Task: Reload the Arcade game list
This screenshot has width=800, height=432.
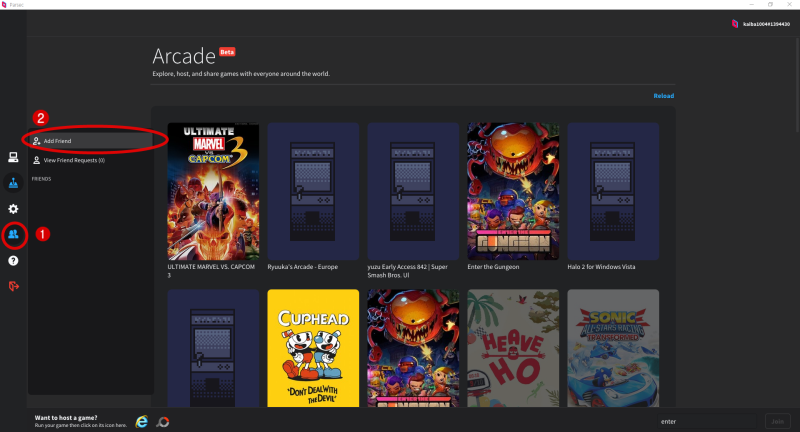Action: coord(663,96)
